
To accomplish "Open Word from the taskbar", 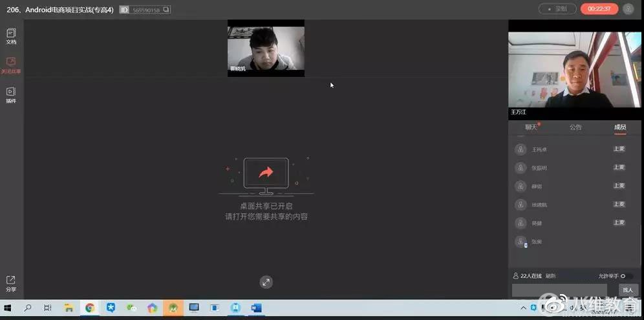I will point(256,308).
